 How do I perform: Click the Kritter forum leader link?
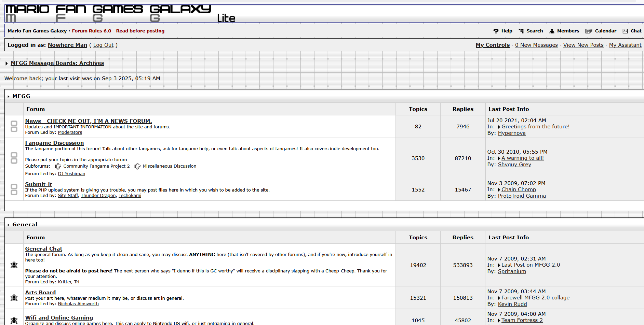(65, 282)
